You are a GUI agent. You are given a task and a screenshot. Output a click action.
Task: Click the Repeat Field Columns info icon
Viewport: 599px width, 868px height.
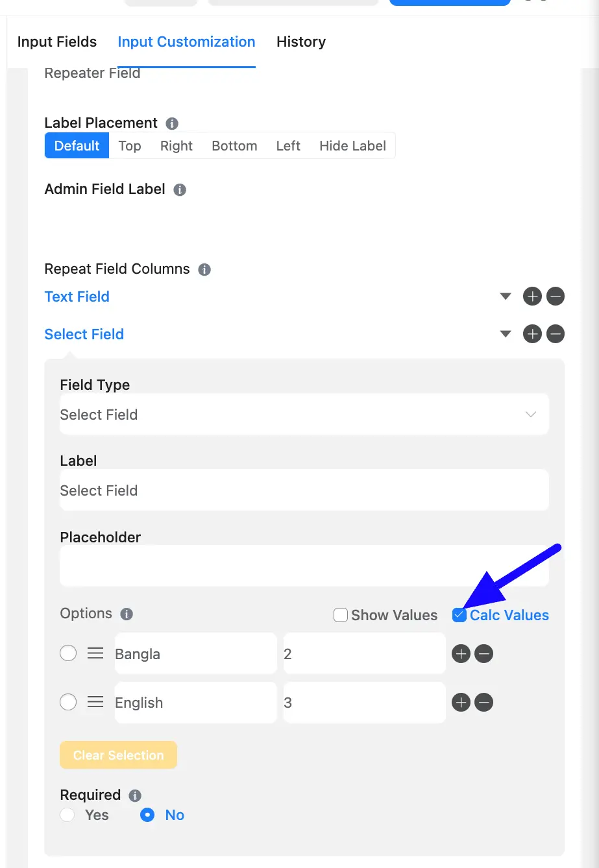tap(204, 269)
